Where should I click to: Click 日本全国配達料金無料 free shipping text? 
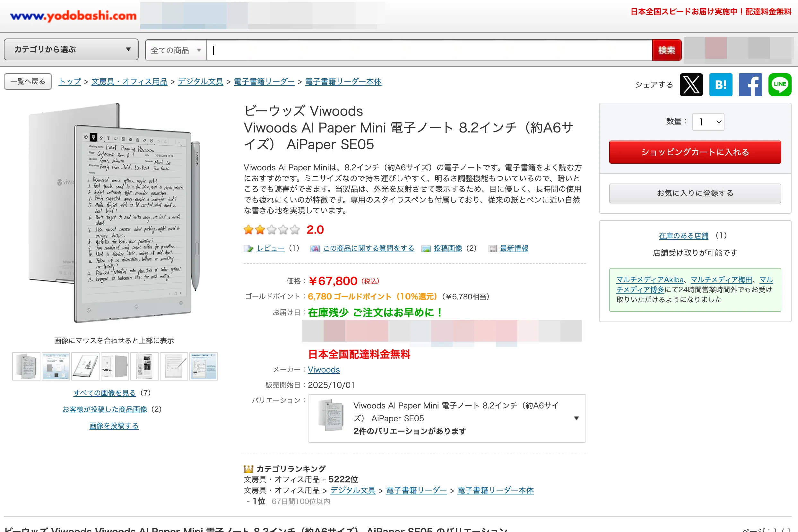(359, 354)
